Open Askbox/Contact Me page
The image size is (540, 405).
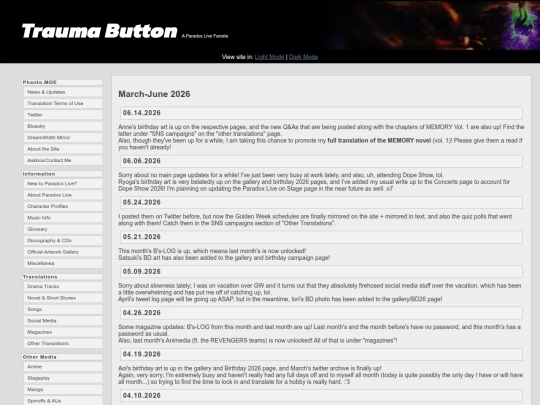63,160
